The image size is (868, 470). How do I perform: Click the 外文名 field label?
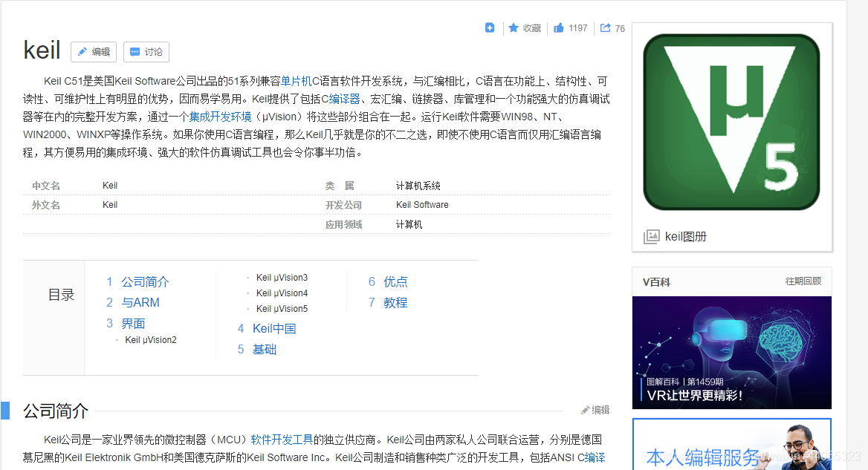[x=46, y=205]
